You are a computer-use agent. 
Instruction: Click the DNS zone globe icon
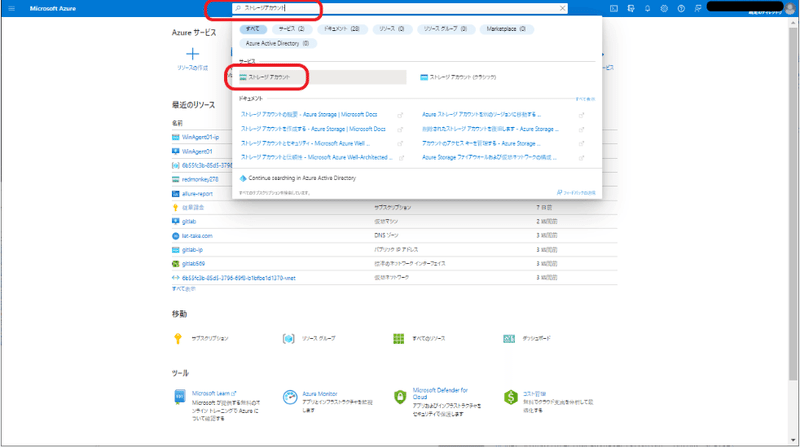point(176,236)
